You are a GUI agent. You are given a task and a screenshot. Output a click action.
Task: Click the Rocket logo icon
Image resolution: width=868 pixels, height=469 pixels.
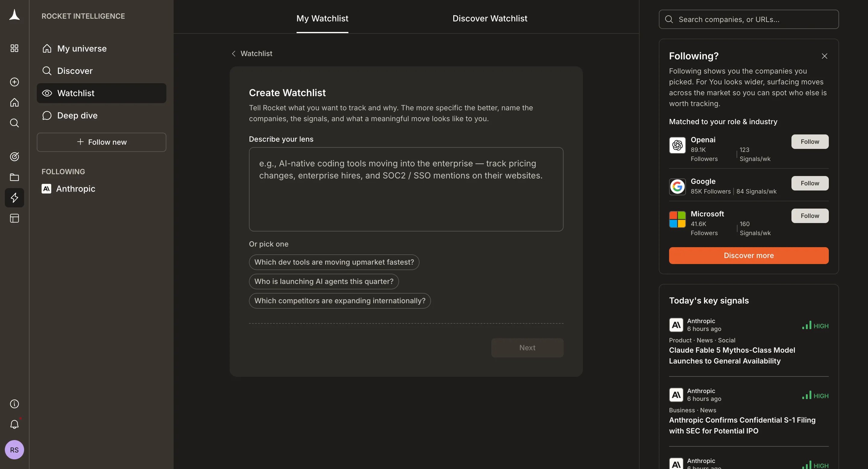(14, 15)
